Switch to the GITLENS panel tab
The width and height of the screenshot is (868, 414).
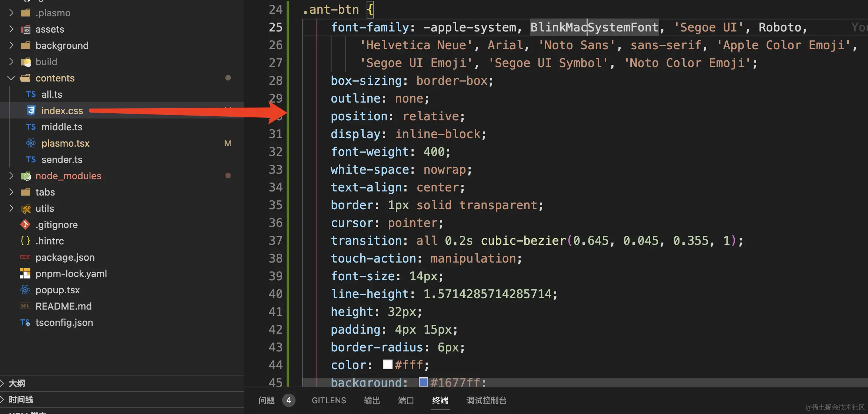(x=328, y=400)
